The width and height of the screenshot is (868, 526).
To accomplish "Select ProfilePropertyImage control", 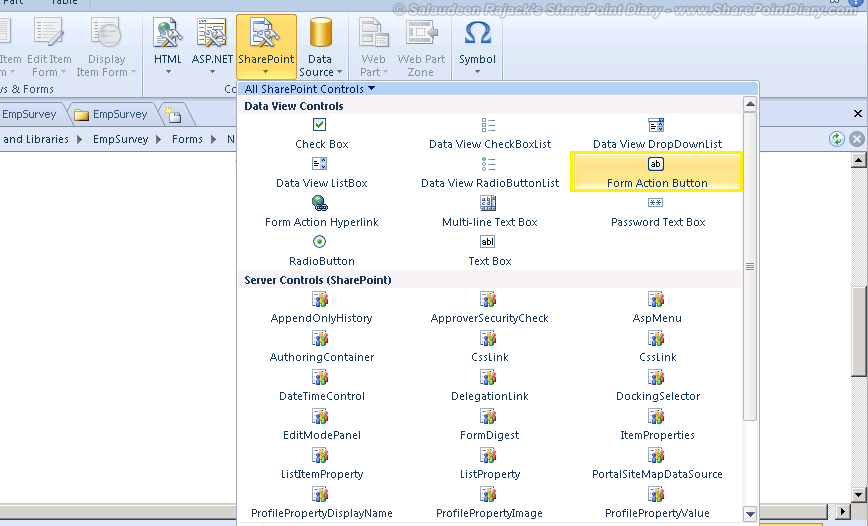I will coord(490,502).
